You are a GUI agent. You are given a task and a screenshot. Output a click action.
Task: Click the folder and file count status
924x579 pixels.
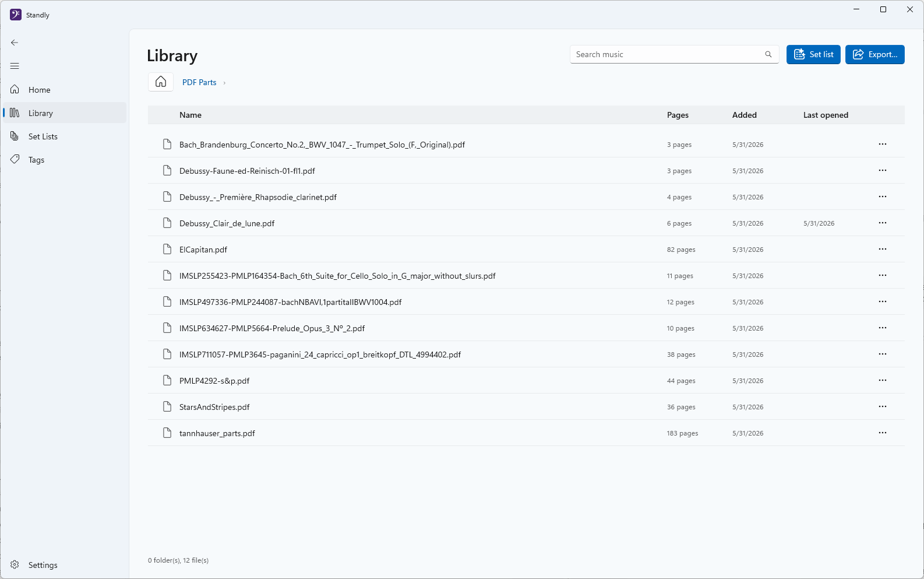pyautogui.click(x=178, y=560)
